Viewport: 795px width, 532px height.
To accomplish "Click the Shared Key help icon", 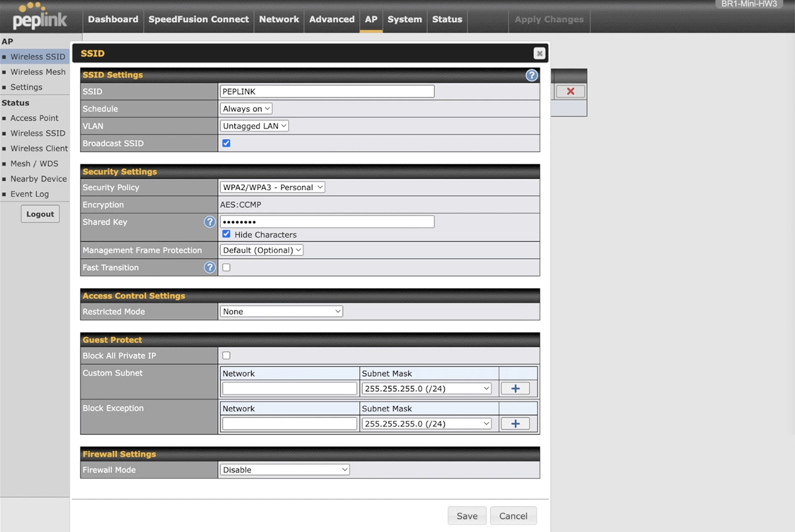I will point(210,222).
